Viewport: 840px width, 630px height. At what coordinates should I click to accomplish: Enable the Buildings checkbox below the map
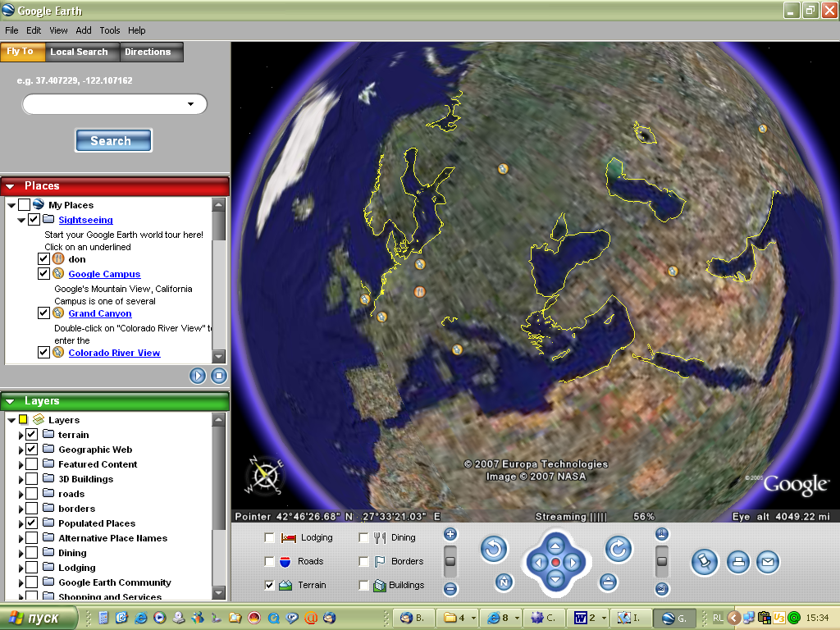click(x=363, y=585)
